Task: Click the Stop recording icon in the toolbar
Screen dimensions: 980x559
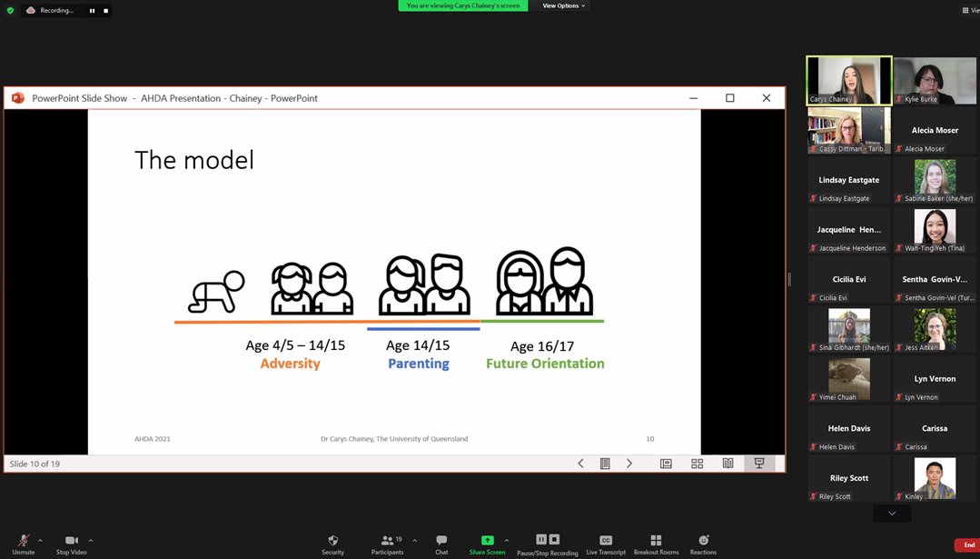Action: pyautogui.click(x=554, y=539)
